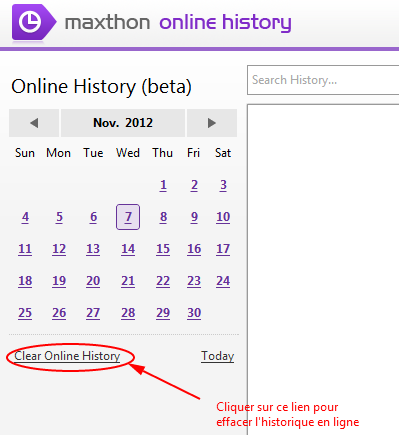Open history for November 10

tap(223, 217)
